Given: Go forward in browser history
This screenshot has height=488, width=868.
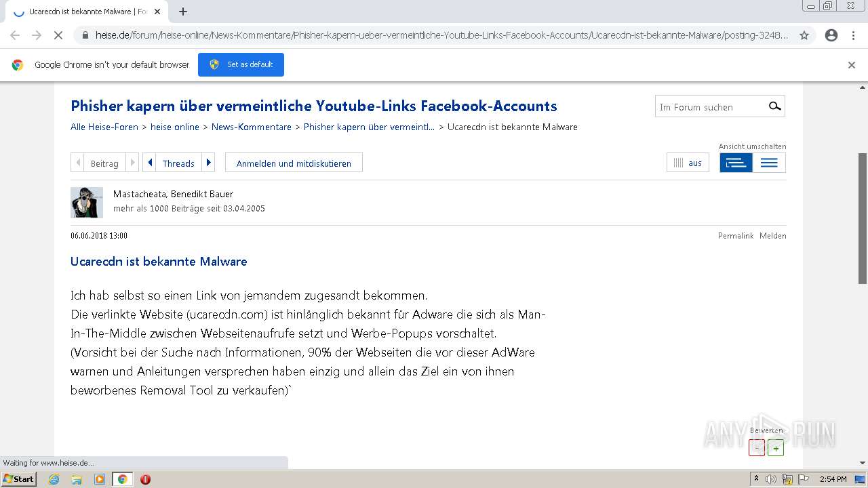Looking at the screenshot, I should coord(37,35).
